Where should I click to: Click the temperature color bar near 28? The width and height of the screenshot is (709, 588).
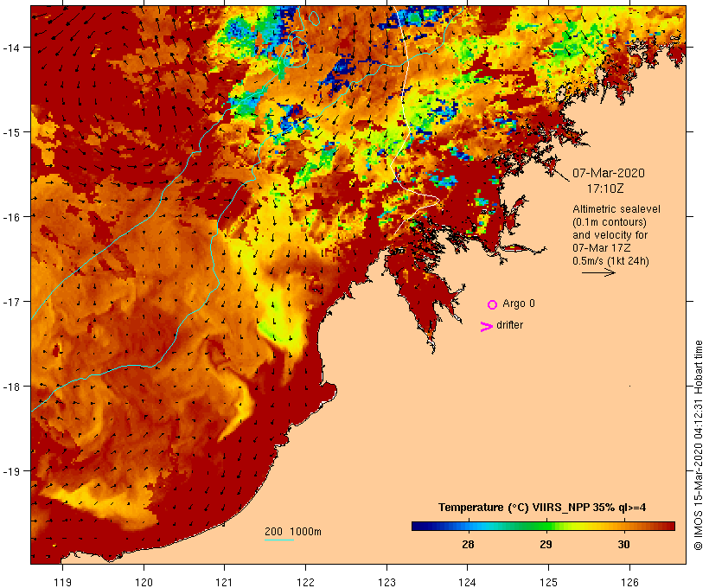468,526
